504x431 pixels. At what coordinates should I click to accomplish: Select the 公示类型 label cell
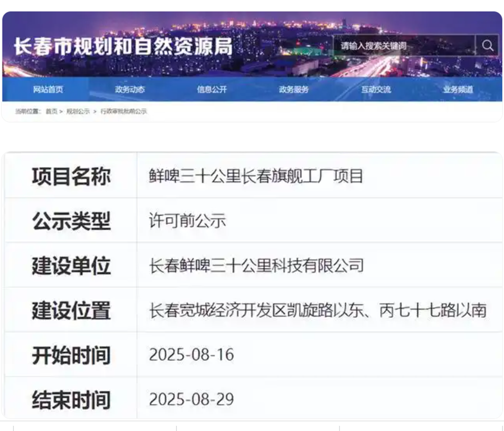71,221
